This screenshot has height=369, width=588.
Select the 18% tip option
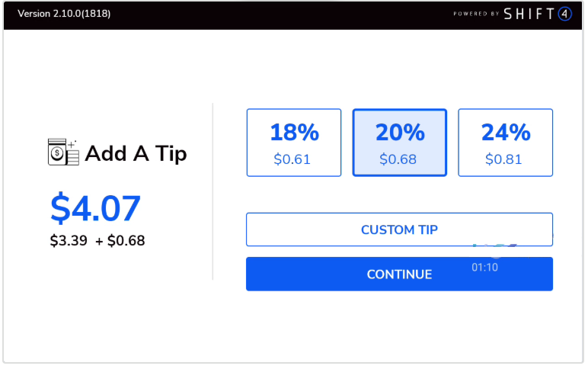pos(294,143)
